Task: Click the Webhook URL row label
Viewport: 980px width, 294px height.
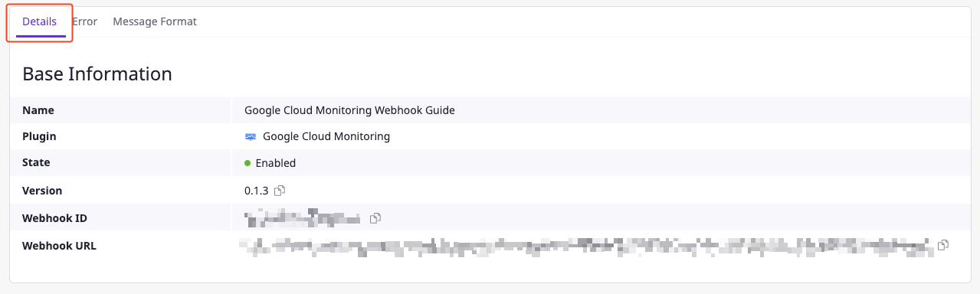Action: [x=59, y=246]
